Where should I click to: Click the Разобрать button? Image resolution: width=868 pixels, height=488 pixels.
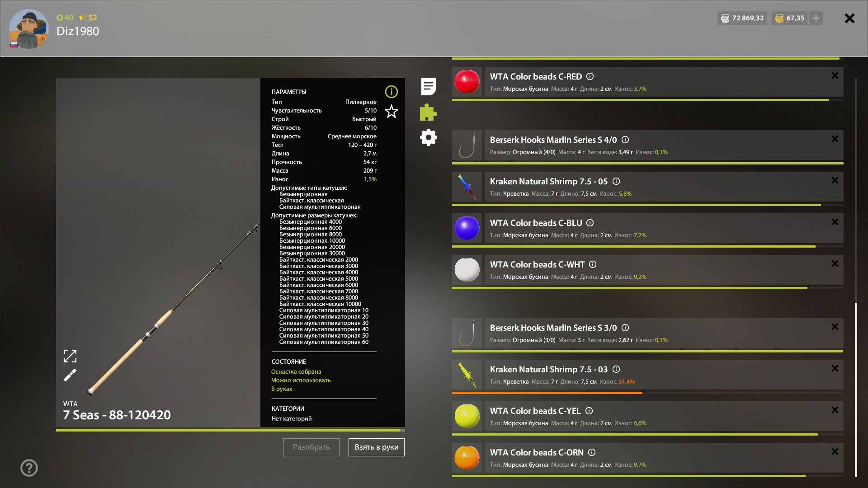coord(311,447)
